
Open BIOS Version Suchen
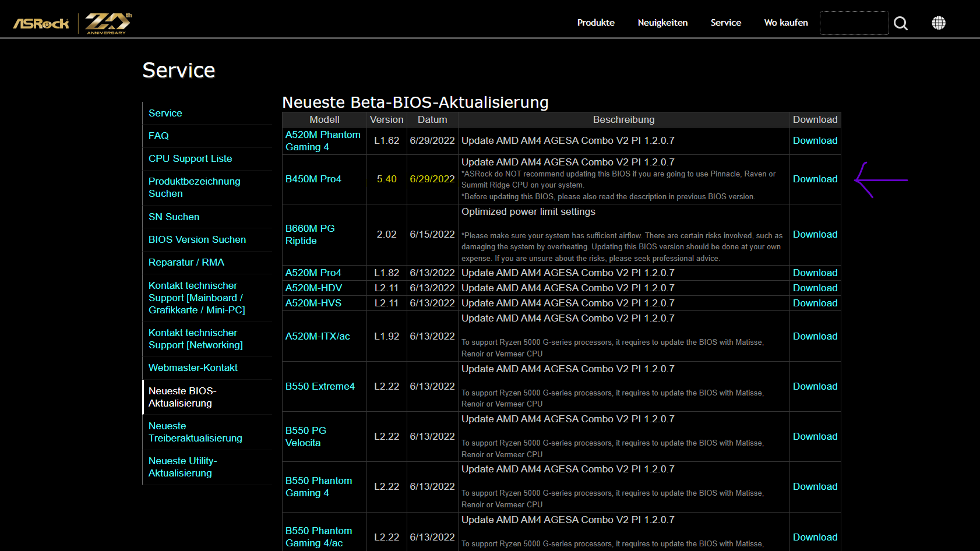198,239
